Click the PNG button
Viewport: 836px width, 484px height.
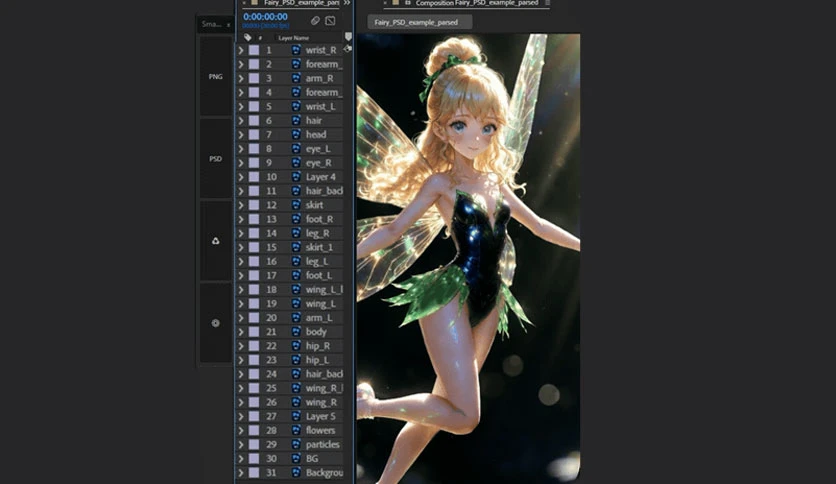(x=215, y=76)
